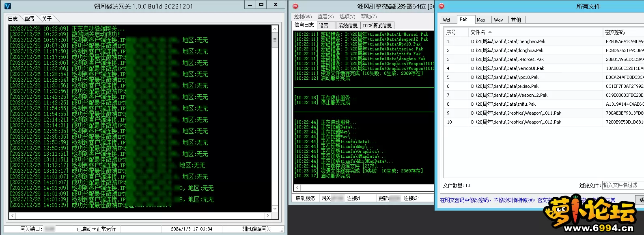644x235 pixels.
Task: Open the 选项(Y) menu
Action: [347, 17]
